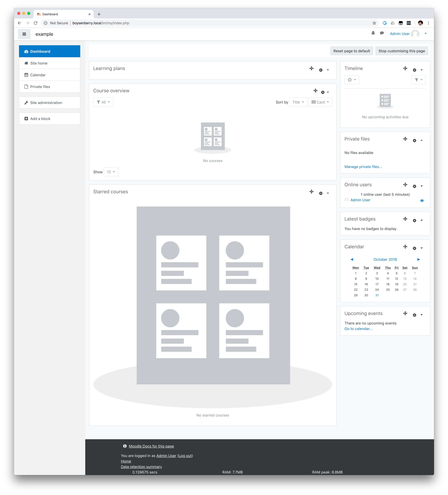
Task: Click the browser address bar URL
Action: point(101,23)
